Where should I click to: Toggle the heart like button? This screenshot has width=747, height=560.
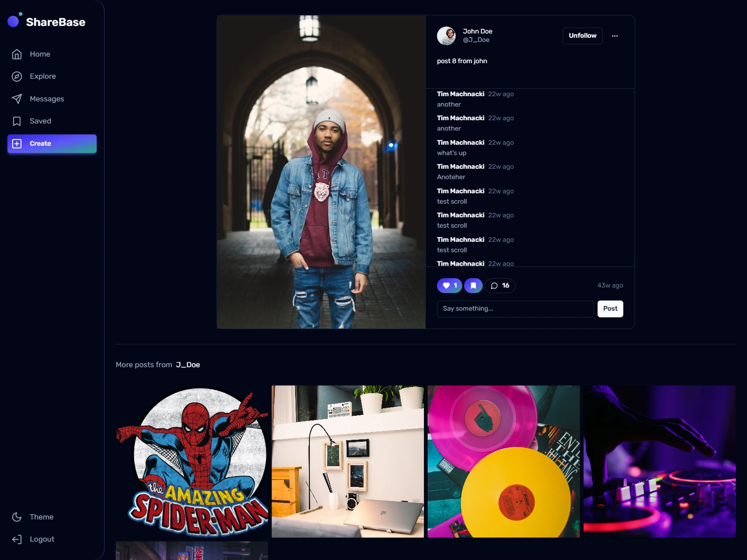449,286
